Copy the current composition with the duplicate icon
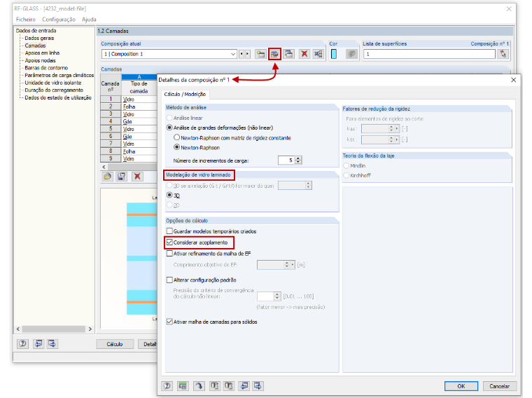Screen dimensions: 532x398 (288, 54)
